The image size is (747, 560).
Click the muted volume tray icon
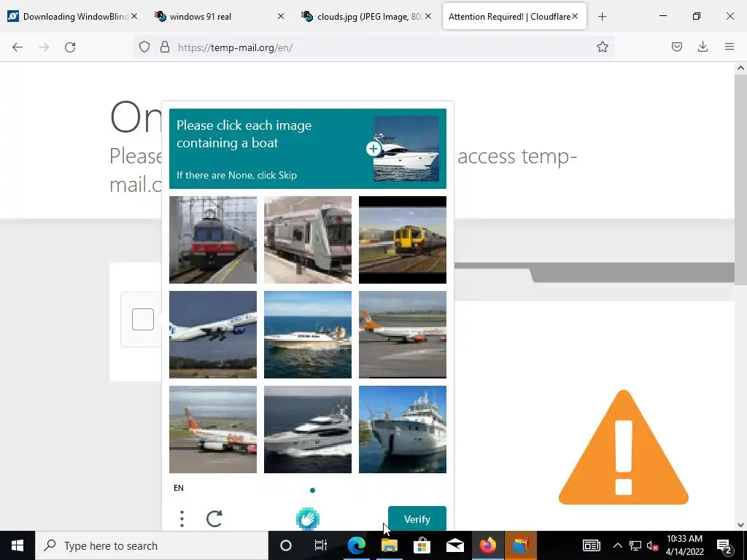[x=651, y=545]
